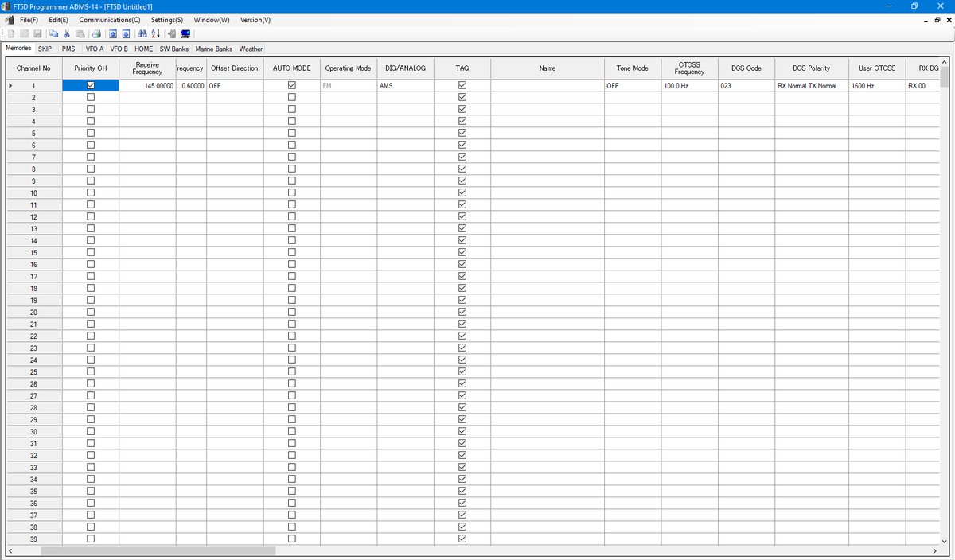This screenshot has width=955, height=560.
Task: Open Operating Mode FM cell
Action: [349, 85]
